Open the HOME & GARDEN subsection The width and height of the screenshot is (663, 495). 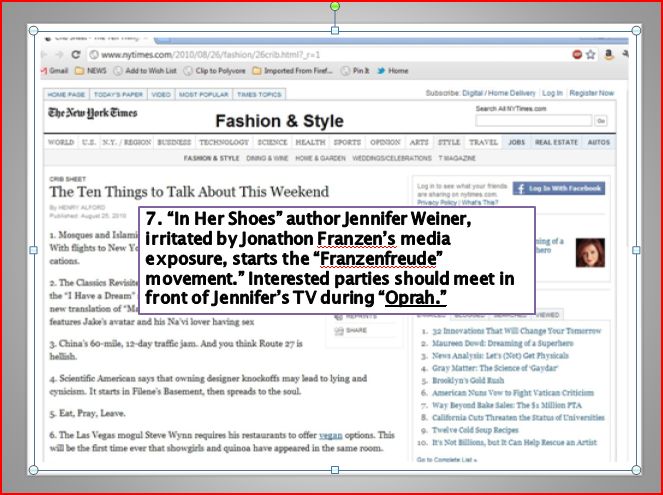(x=320, y=158)
